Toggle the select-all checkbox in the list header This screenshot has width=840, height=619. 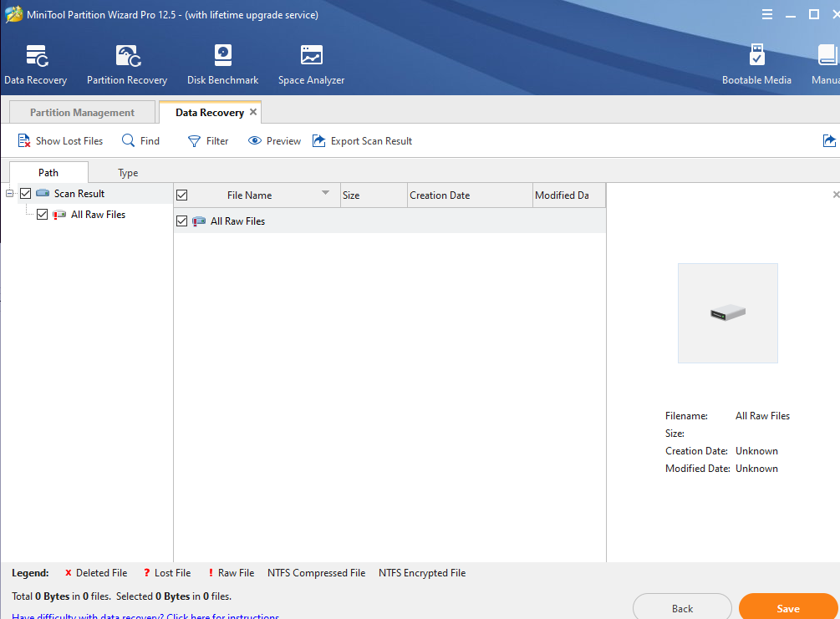pos(181,195)
